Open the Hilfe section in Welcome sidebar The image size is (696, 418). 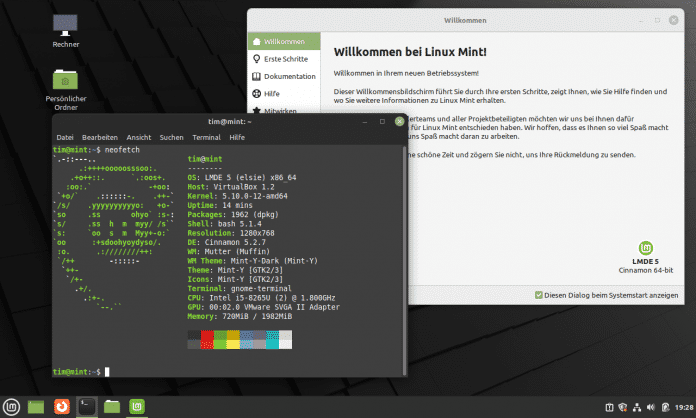click(x=274, y=93)
